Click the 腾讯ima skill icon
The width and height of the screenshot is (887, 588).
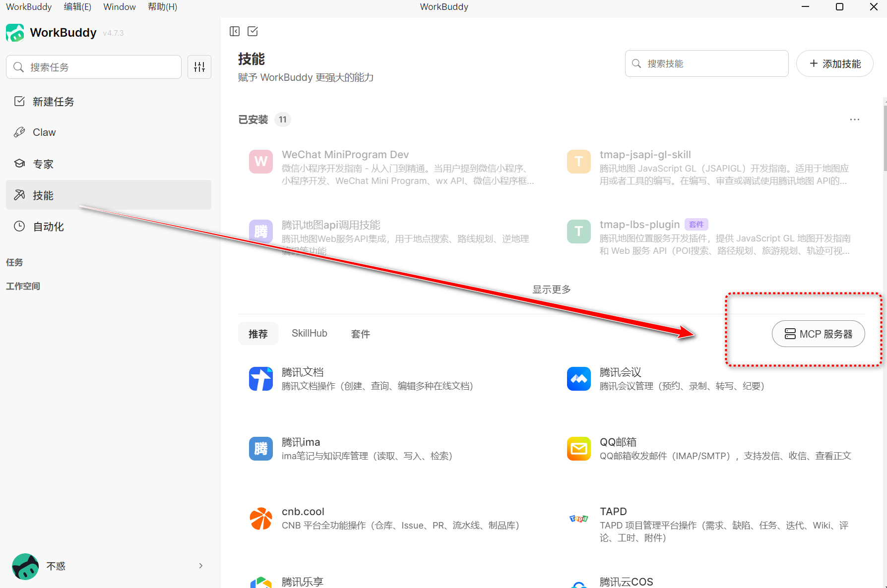(x=261, y=449)
